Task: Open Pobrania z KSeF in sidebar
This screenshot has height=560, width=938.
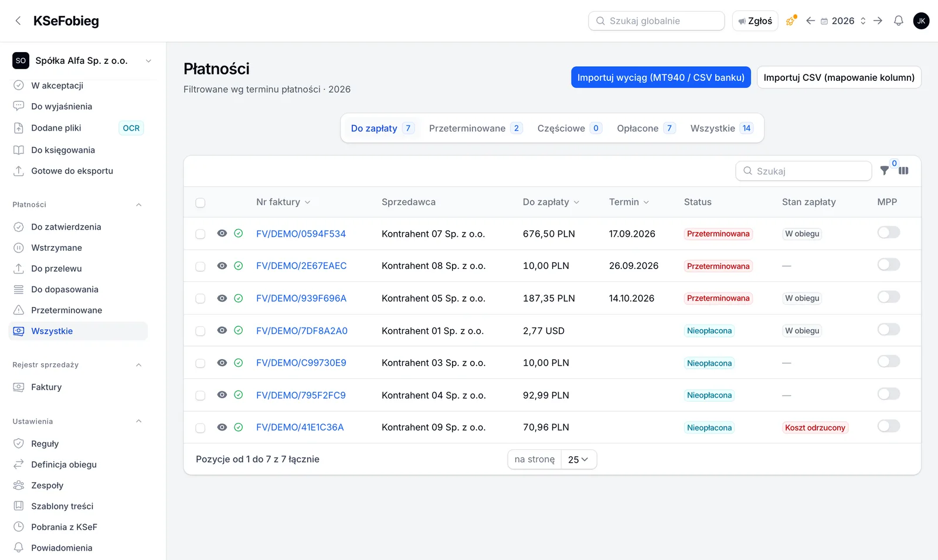Action: tap(78, 527)
